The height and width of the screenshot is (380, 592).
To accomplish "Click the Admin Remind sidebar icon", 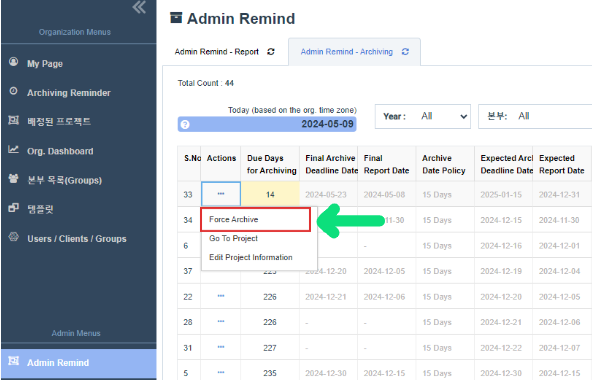I will click(x=14, y=361).
